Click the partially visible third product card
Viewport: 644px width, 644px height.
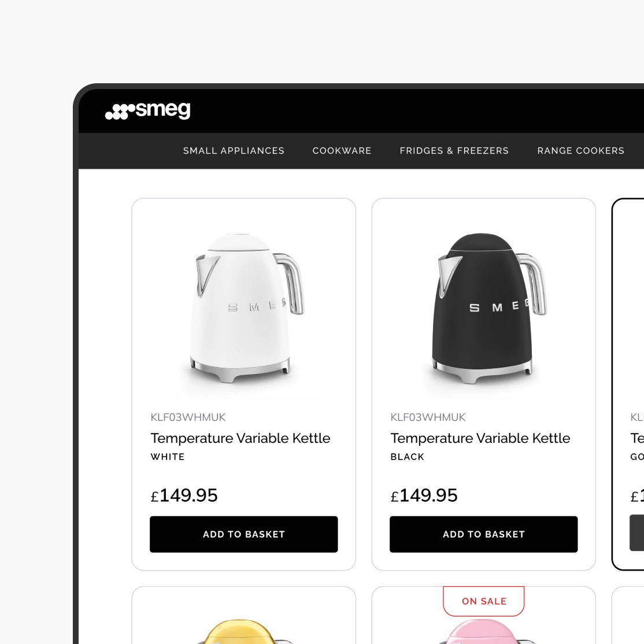[628, 384]
